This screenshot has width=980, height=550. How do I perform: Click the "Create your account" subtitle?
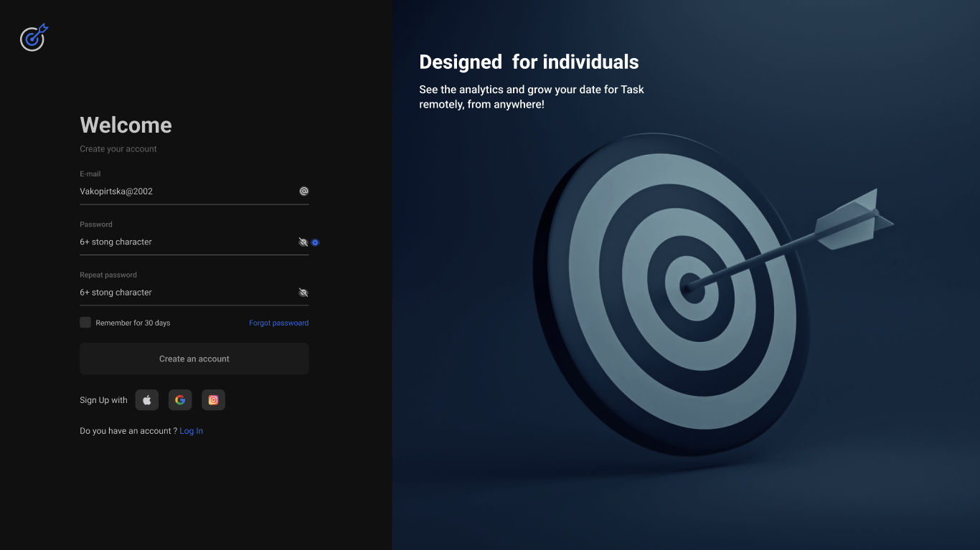(118, 149)
